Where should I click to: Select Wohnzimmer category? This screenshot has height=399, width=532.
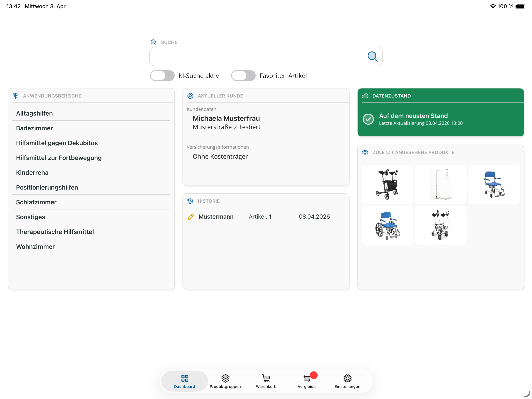[x=91, y=247]
